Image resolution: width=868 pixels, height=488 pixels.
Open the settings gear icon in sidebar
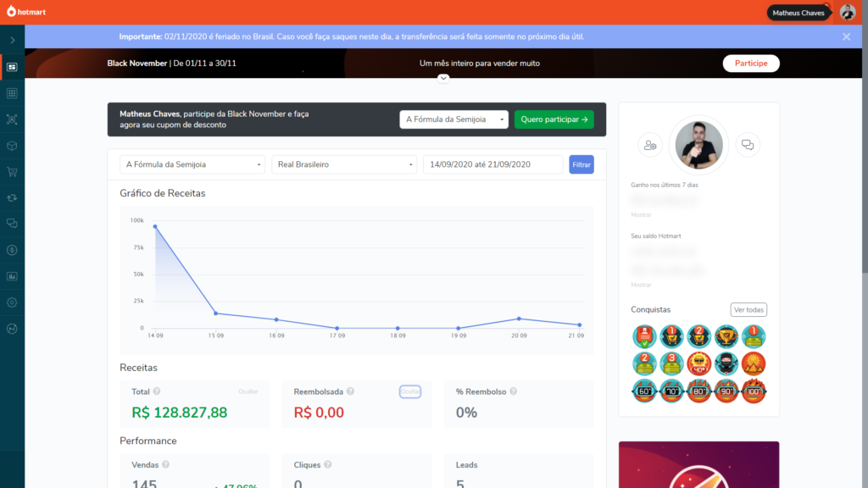pos(12,302)
